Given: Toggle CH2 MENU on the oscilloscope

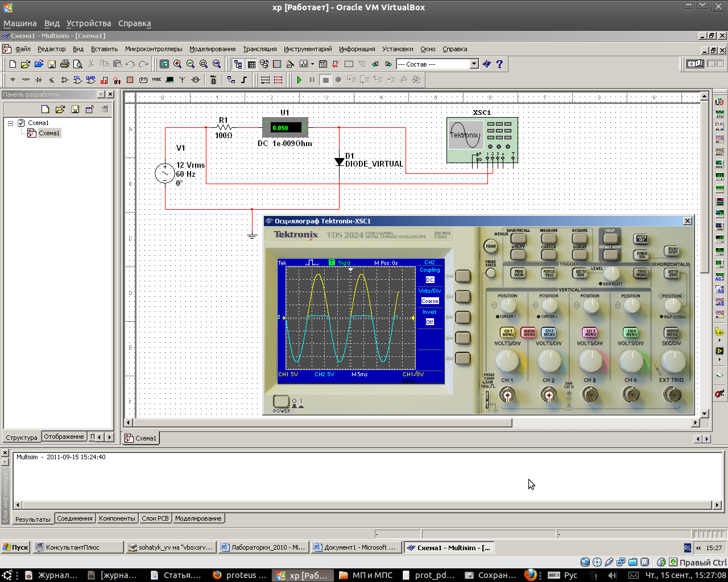Looking at the screenshot, I should (x=549, y=332).
